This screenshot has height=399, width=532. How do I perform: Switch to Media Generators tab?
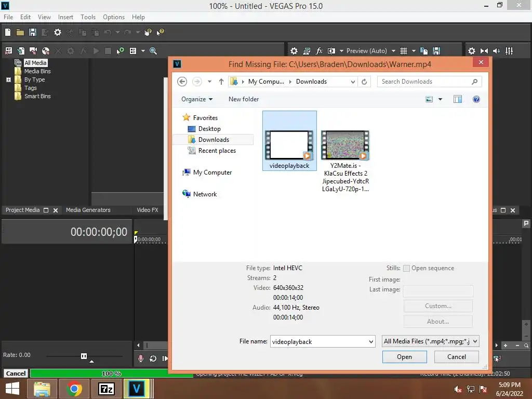pyautogui.click(x=88, y=210)
